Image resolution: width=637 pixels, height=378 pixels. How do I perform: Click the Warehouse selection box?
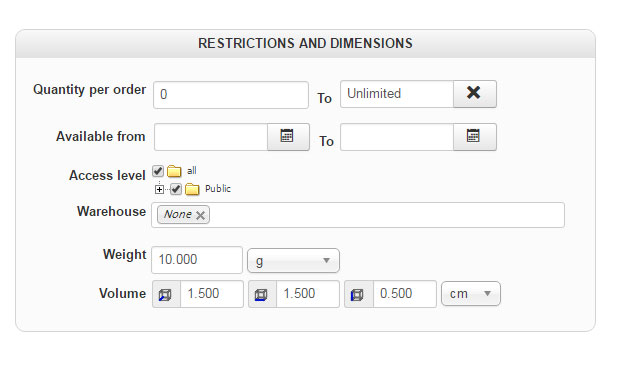(358, 215)
